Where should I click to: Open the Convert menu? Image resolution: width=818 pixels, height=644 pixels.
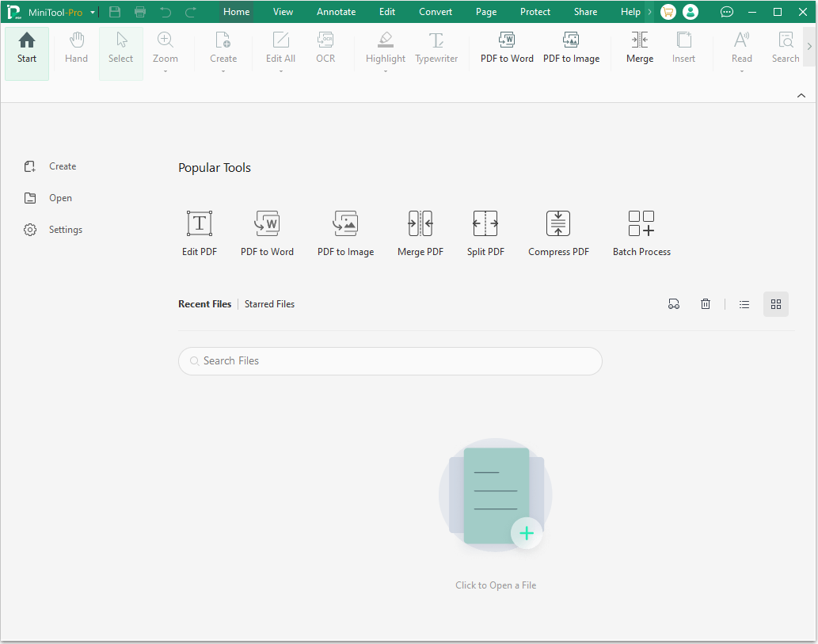point(435,11)
